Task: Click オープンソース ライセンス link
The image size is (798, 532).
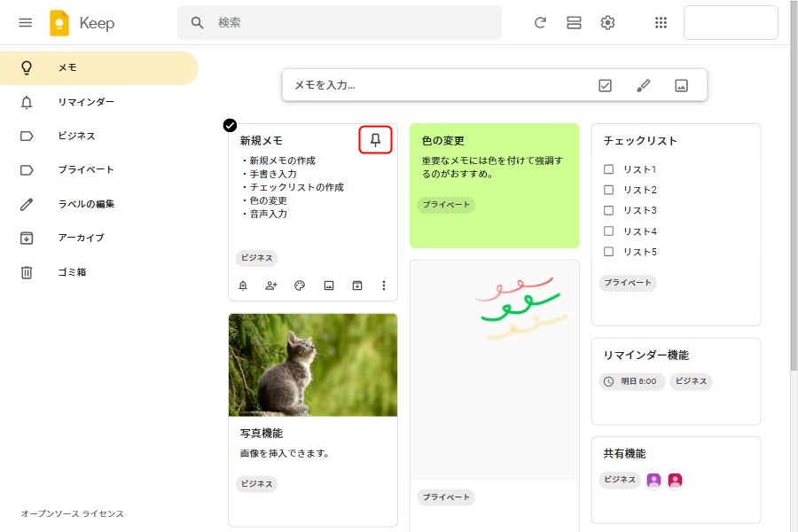Action: point(73,514)
